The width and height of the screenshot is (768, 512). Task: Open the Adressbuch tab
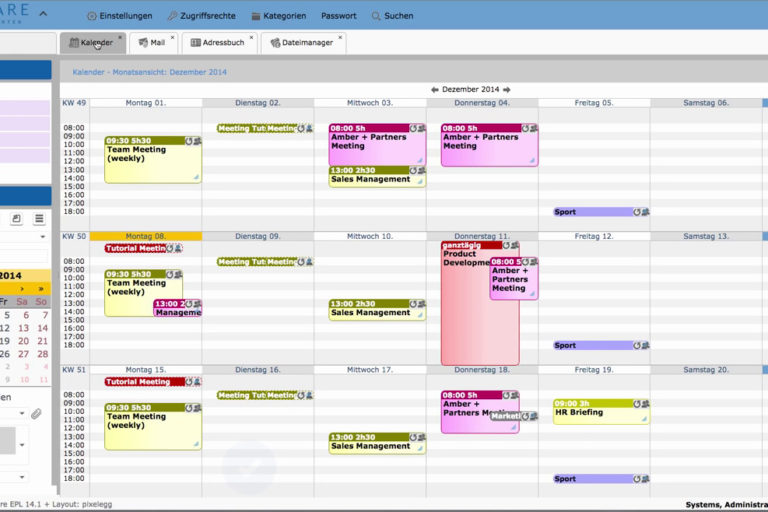[x=222, y=43]
